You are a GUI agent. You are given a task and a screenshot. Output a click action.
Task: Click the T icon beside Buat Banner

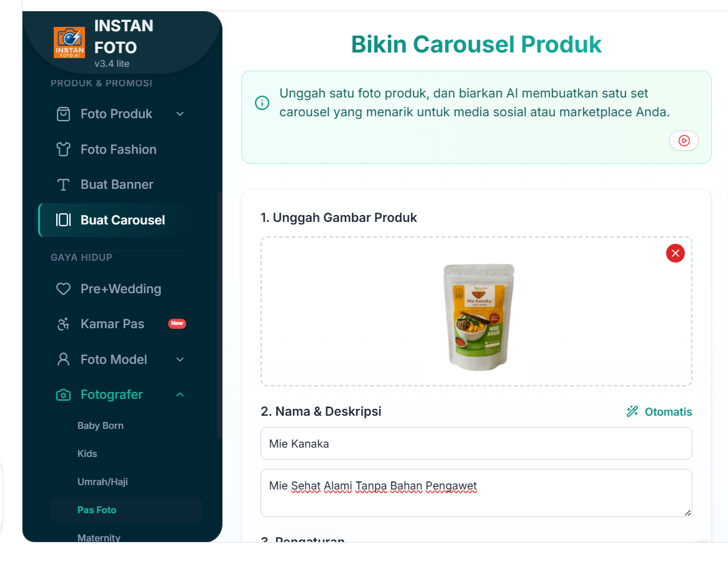pyautogui.click(x=63, y=184)
